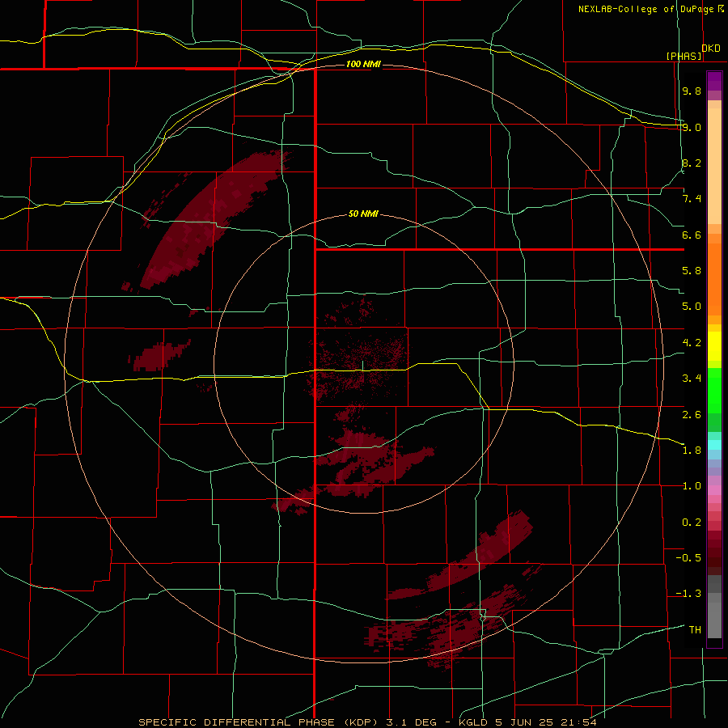728x728 pixels.
Task: Click the 3.4 scale value
Action: pyautogui.click(x=692, y=379)
